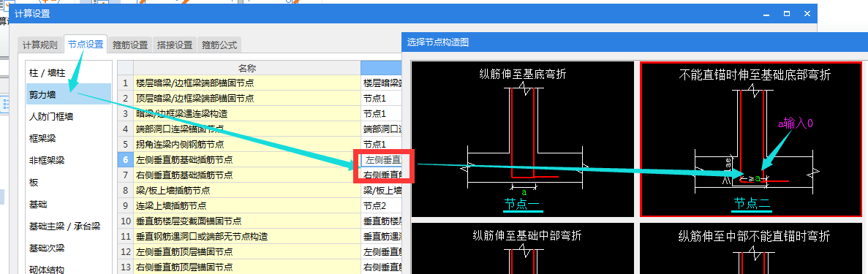Select 非框架梁 in the component list

(69, 161)
